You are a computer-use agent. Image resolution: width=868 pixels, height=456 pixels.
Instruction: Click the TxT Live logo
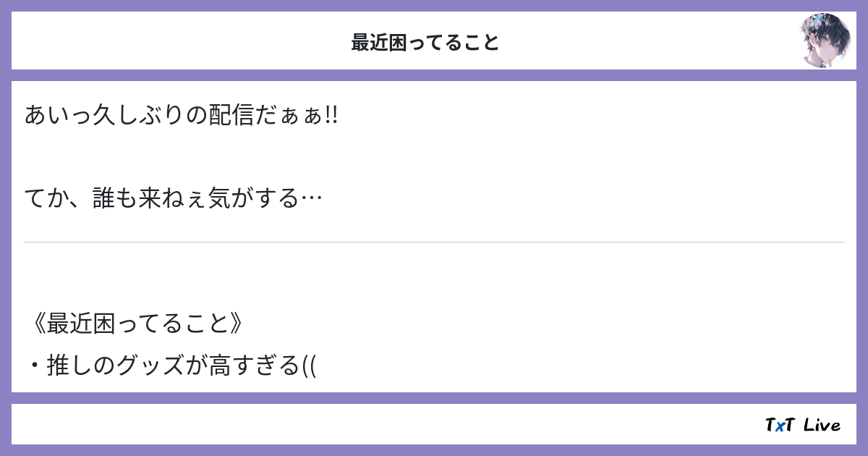[x=802, y=425]
